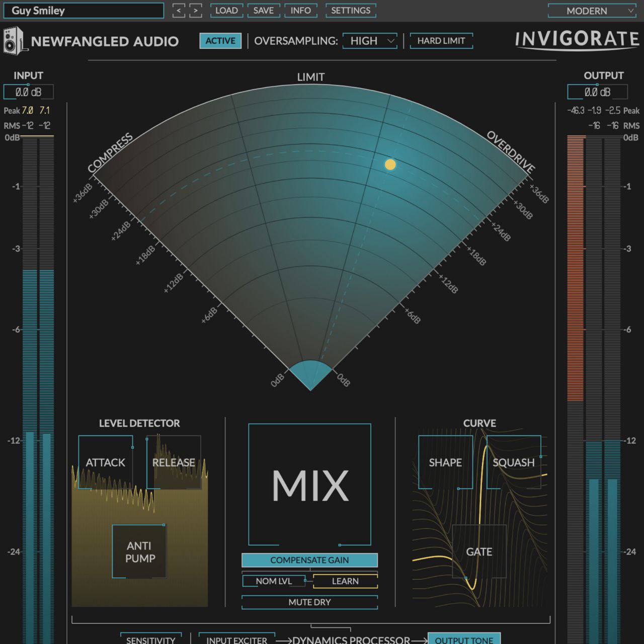Toggle SENSITIVITY section

tap(151, 639)
